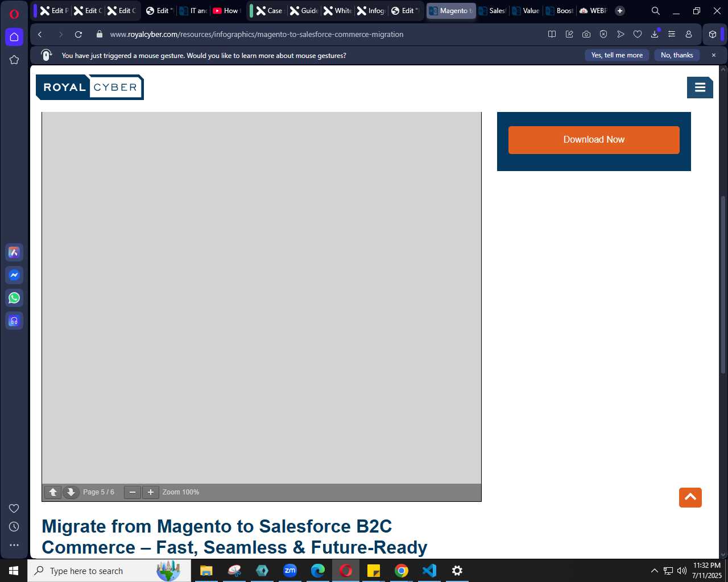Open history clock in sidebar
Viewport: 728px width, 582px height.
pos(14,526)
